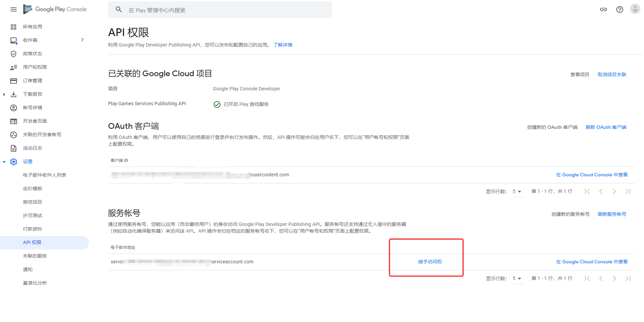Open the account avatar menu
Viewport: 644px width, 322px height.
(635, 9)
